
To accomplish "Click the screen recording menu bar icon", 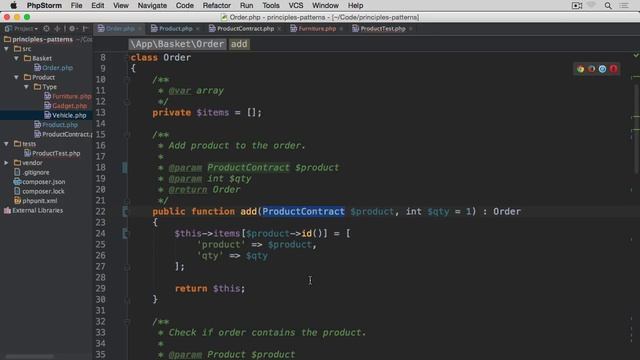I will tap(577, 6).
